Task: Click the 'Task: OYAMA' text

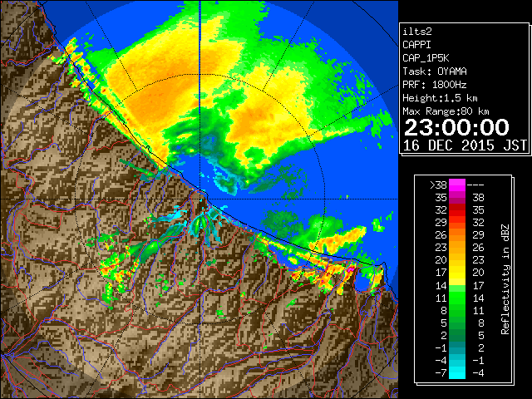Action: pyautogui.click(x=435, y=71)
